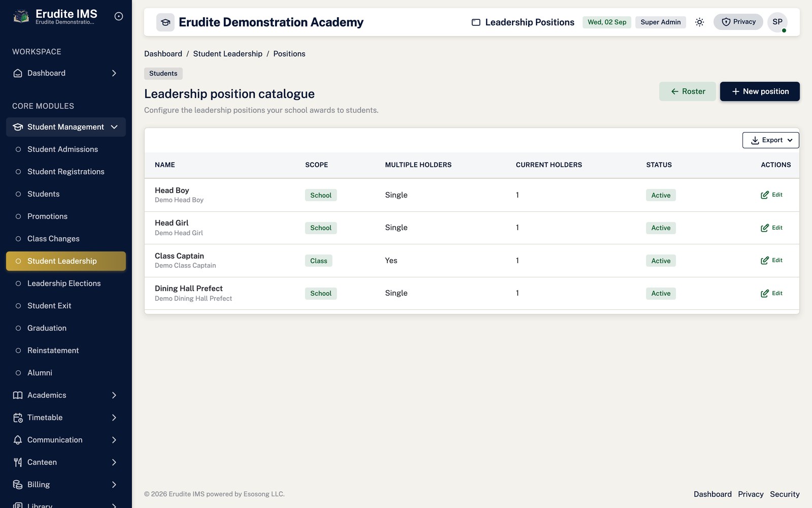Open Graduation in sidebar
Screen dimensions: 812x508
(66, 328)
